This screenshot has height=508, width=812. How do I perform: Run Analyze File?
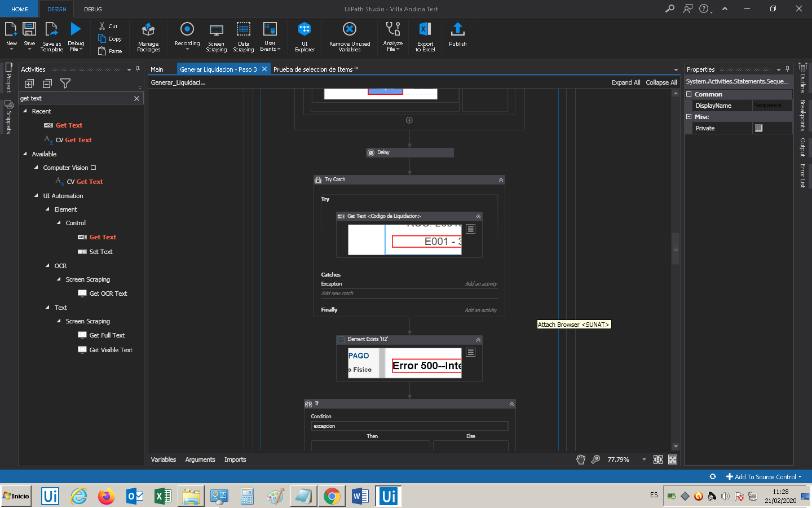coord(393,37)
